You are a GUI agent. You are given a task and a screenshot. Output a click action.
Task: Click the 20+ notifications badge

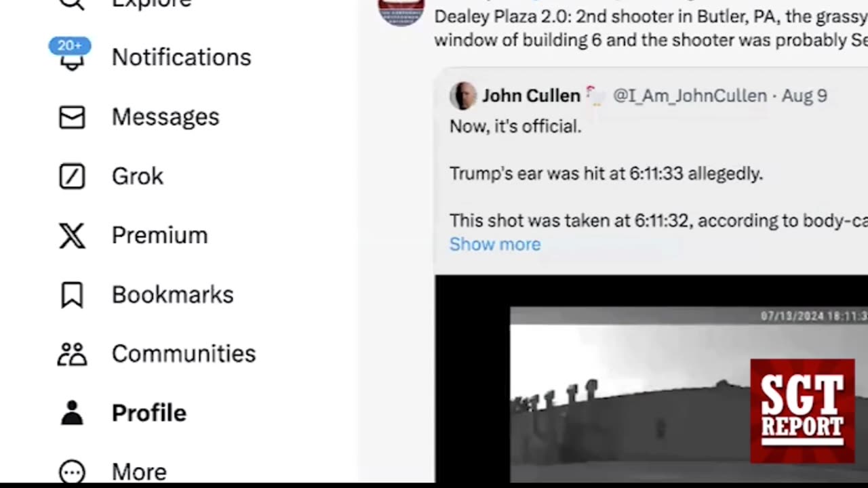coord(69,46)
